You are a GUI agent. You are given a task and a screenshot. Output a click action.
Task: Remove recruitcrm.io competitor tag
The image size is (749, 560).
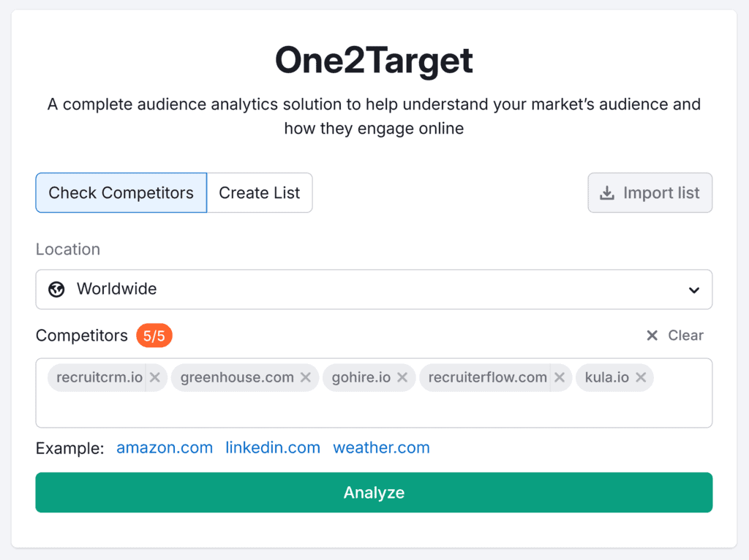pos(155,378)
